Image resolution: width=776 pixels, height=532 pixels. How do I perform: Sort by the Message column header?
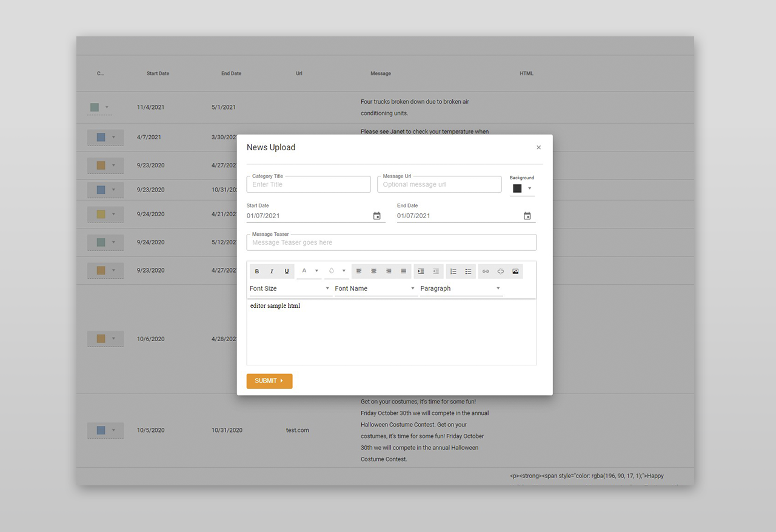[x=381, y=73]
